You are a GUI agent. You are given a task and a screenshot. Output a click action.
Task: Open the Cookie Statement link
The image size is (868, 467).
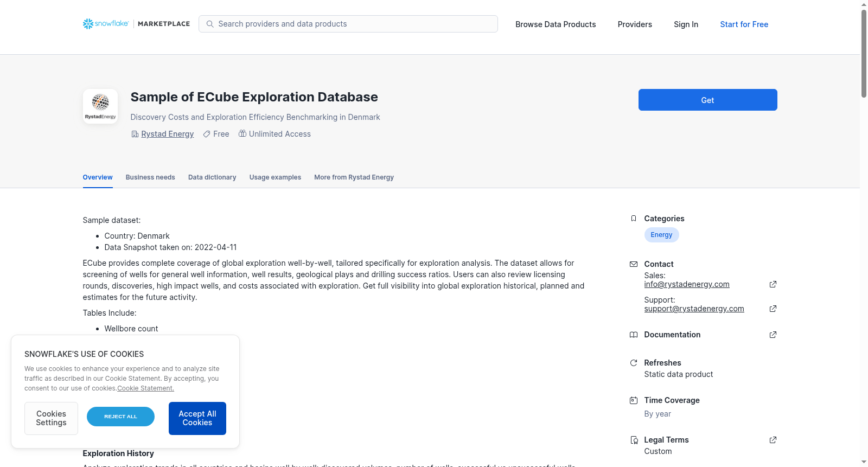(145, 388)
